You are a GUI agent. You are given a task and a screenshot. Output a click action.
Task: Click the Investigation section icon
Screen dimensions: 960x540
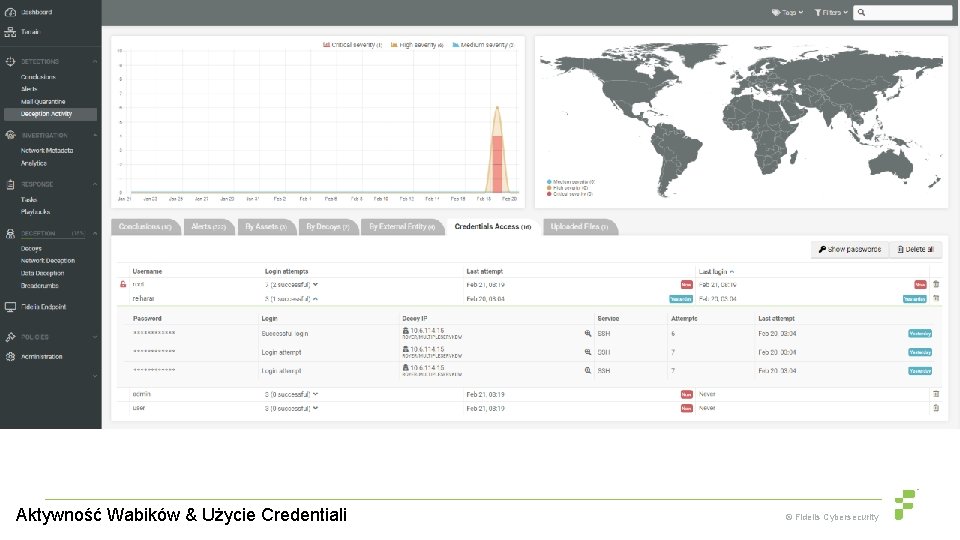point(10,135)
